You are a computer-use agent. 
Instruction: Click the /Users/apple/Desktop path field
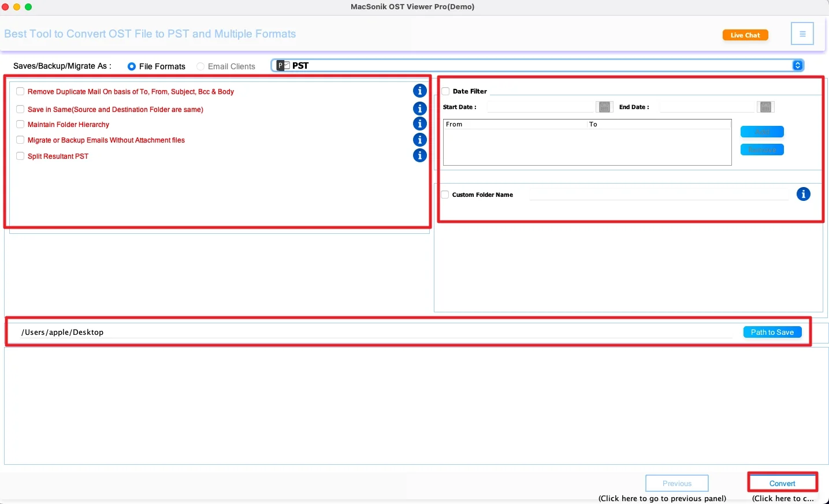pyautogui.click(x=376, y=332)
